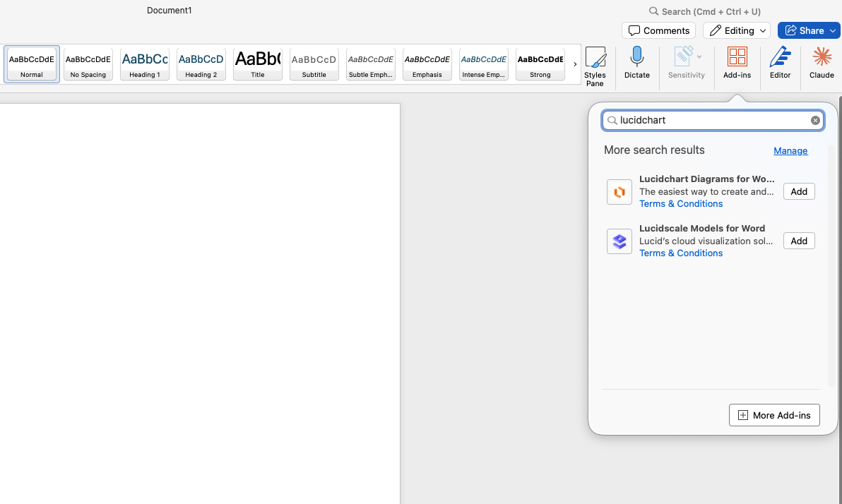Expand the styles gallery arrow

pyautogui.click(x=574, y=64)
